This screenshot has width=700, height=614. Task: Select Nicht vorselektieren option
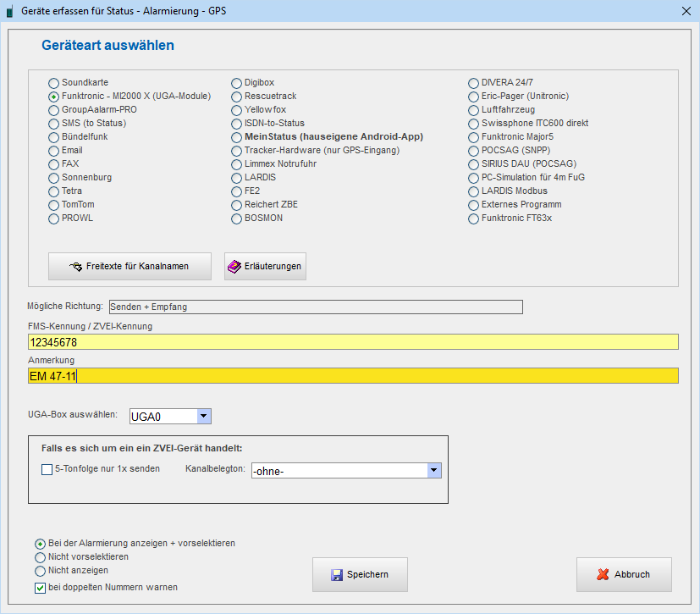41,557
